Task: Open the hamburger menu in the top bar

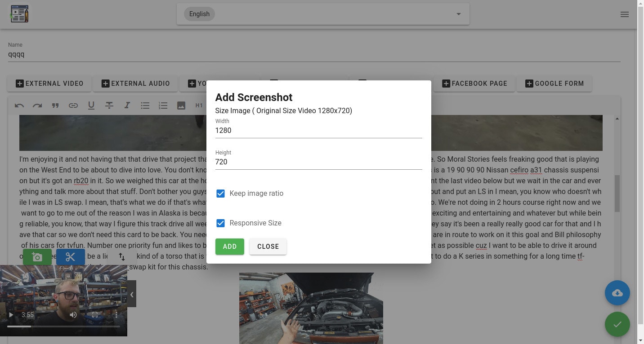Action: (x=624, y=14)
